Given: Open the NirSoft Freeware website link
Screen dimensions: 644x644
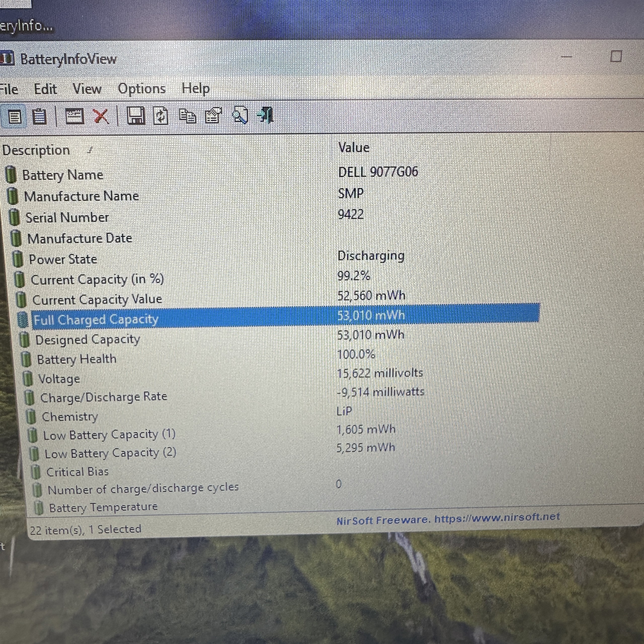Looking at the screenshot, I should (x=448, y=519).
